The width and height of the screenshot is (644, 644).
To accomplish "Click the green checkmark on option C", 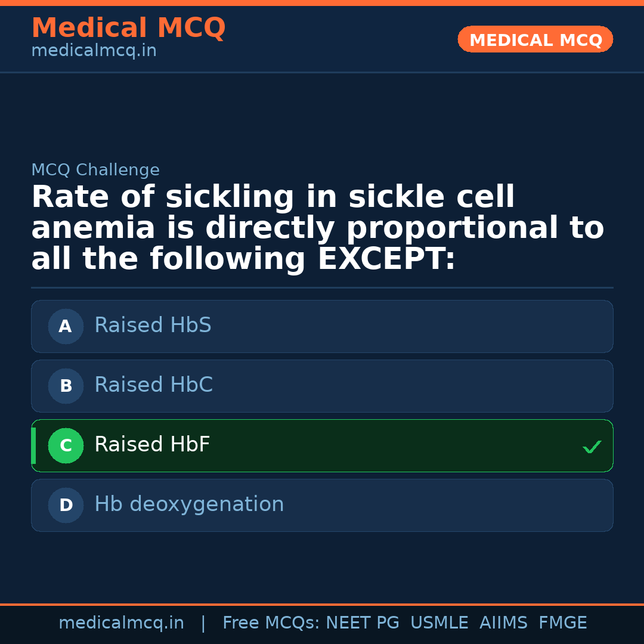I will tap(592, 447).
